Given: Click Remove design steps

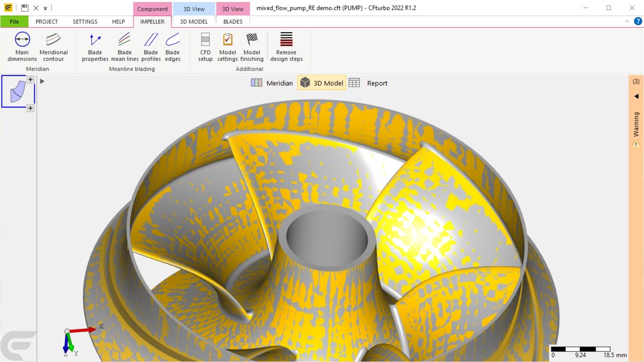Looking at the screenshot, I should point(286,47).
